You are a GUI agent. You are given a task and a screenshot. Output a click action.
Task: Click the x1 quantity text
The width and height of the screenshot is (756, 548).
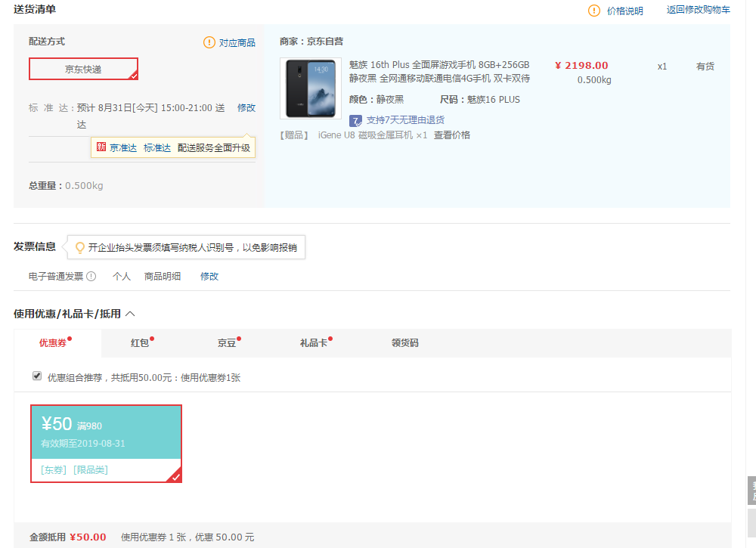click(x=662, y=67)
